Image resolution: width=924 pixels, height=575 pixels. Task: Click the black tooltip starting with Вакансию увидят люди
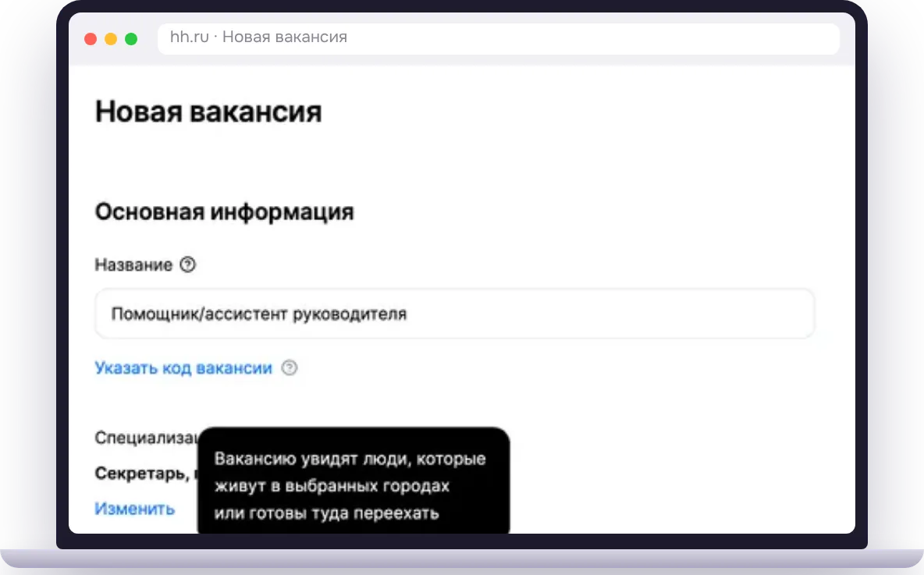coord(354,481)
